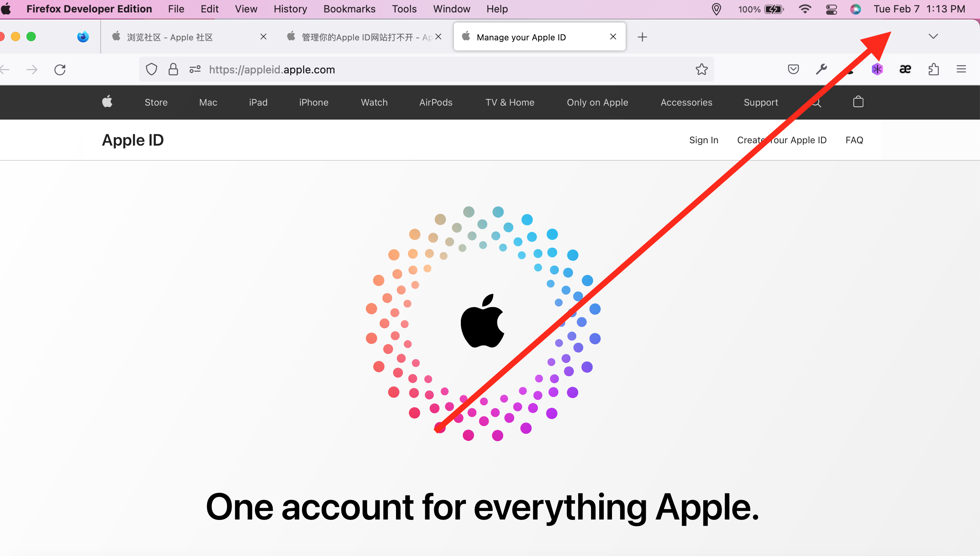Open Firefox developer tools wrench icon
The height and width of the screenshot is (556, 980).
[x=821, y=69]
